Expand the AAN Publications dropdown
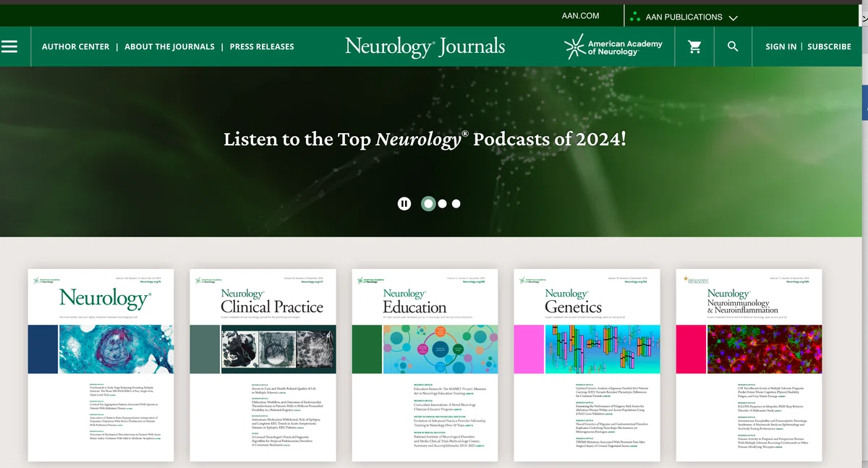This screenshot has height=468, width=868. pyautogui.click(x=684, y=17)
